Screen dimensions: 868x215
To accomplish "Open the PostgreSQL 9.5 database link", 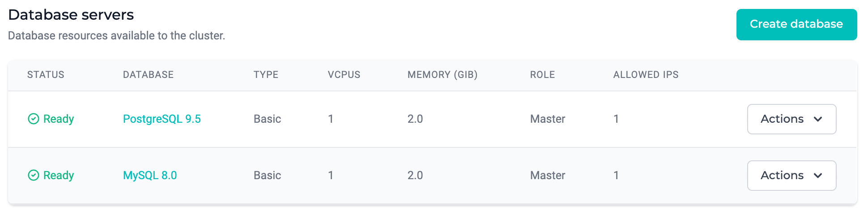I will [x=162, y=119].
